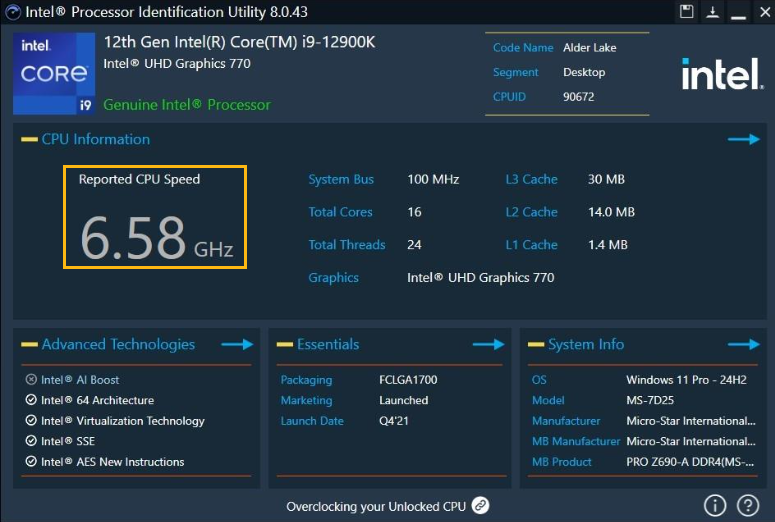Collapse the CPU Information section

pyautogui.click(x=29, y=139)
